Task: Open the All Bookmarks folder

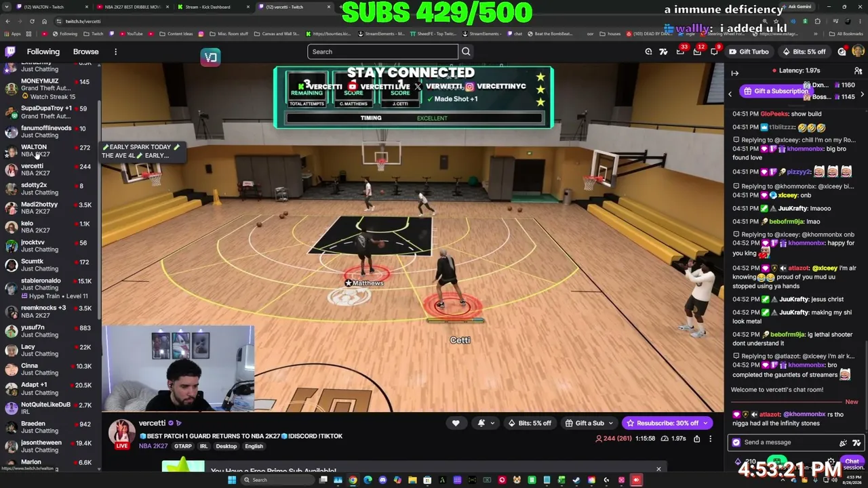Action: point(846,34)
